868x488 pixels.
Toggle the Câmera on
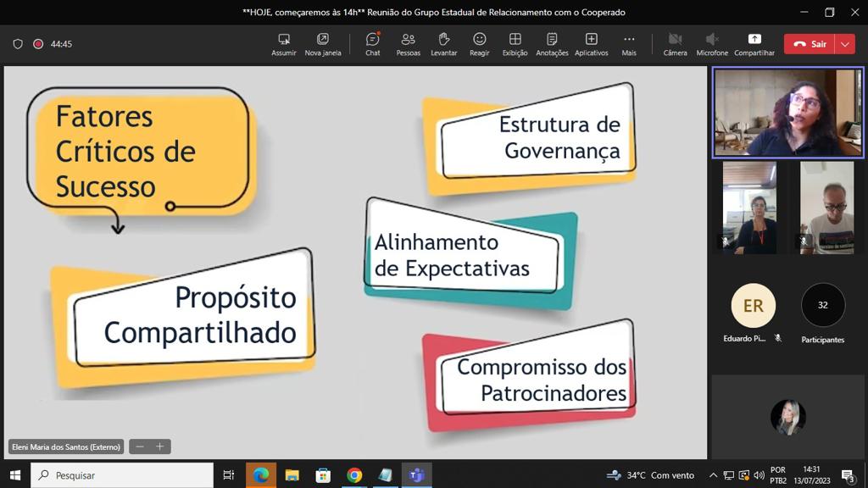click(675, 44)
